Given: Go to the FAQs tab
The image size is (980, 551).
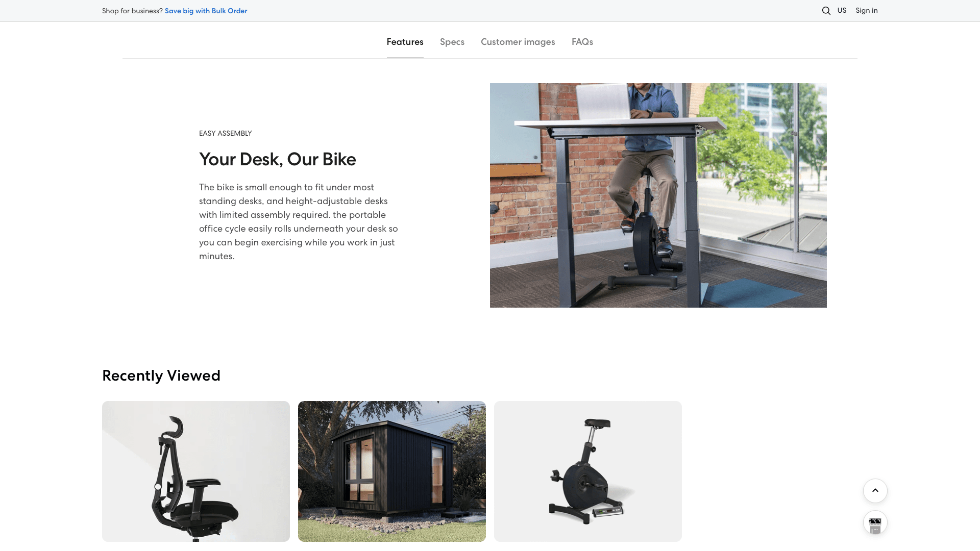Looking at the screenshot, I should point(582,42).
